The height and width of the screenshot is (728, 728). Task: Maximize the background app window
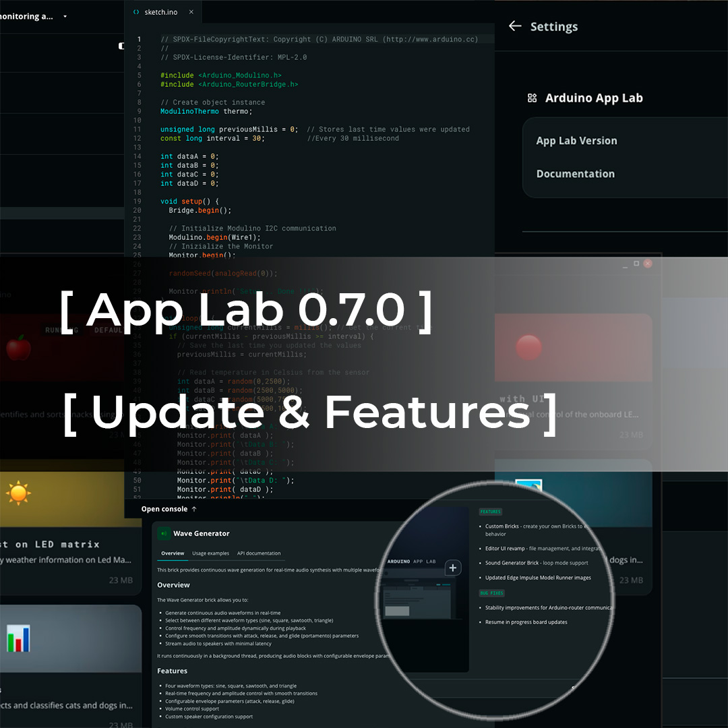tap(636, 264)
